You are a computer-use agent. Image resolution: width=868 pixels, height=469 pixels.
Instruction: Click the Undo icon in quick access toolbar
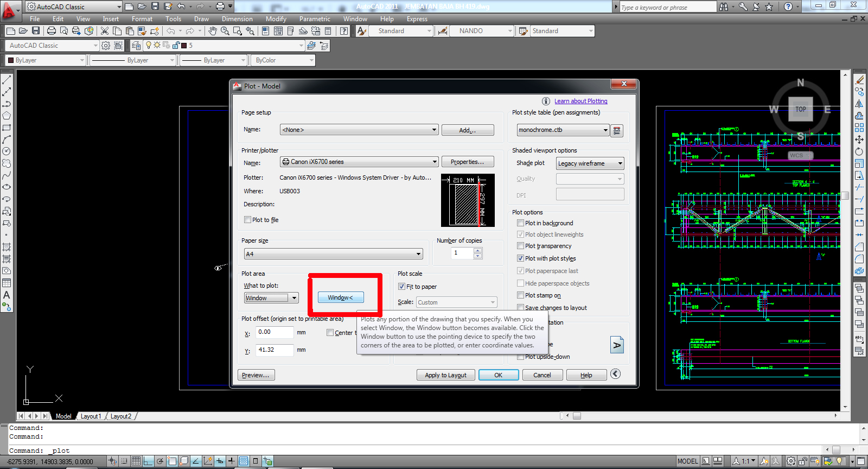pos(181,7)
